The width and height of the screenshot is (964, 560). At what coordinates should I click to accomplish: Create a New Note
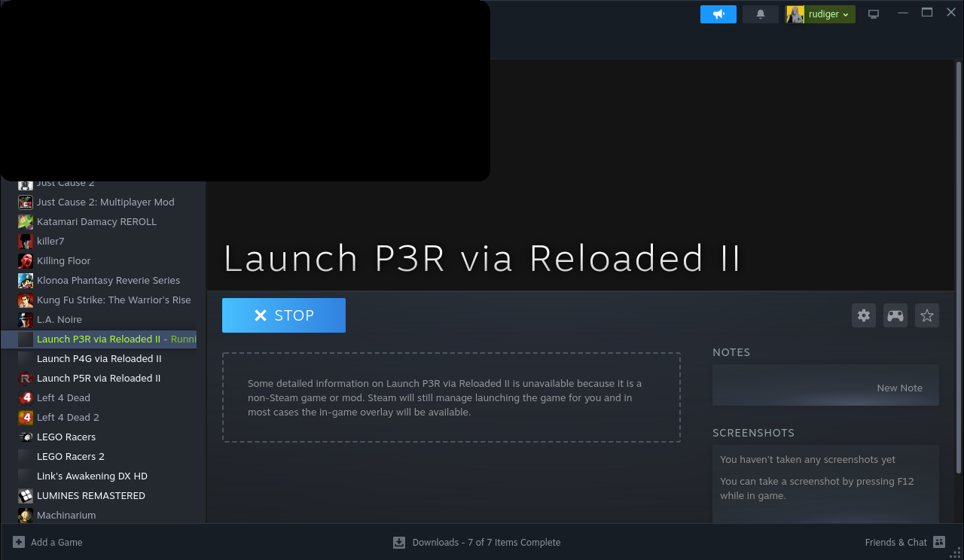click(x=899, y=388)
